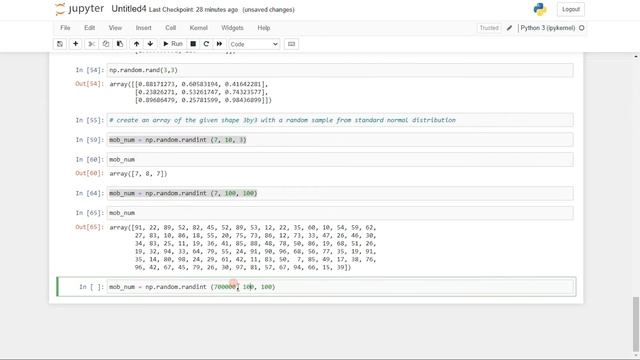The width and height of the screenshot is (640, 360).
Task: Copy selected cells icon
Action: click(106, 44)
